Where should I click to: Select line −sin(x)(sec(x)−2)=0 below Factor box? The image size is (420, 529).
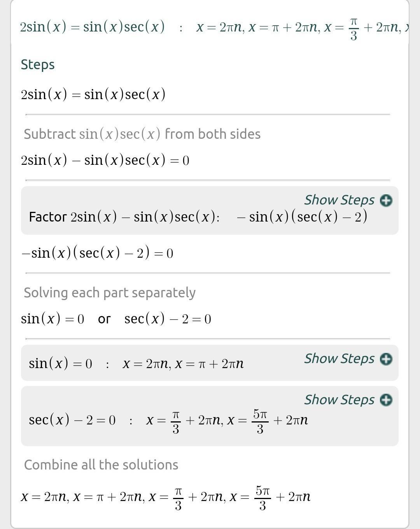[x=97, y=253]
